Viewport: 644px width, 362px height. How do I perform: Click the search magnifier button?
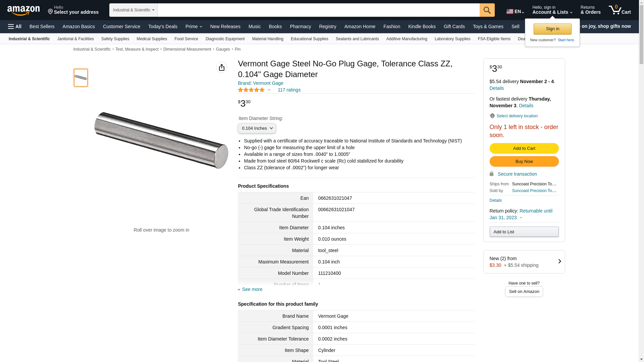pos(487,10)
